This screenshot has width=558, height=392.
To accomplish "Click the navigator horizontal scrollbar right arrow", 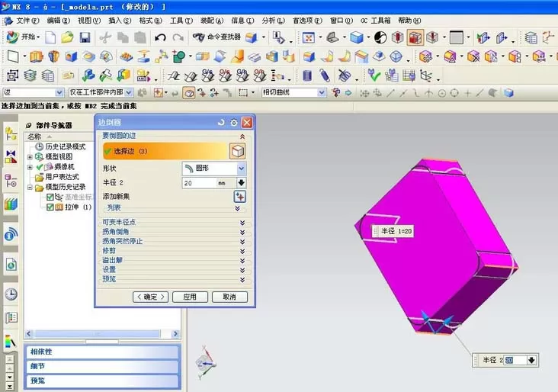I will 175,334.
